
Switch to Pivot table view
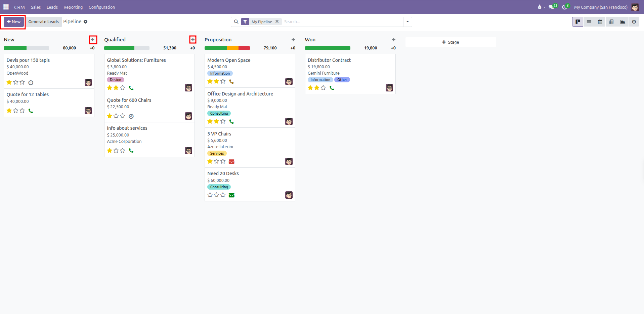[x=611, y=22]
